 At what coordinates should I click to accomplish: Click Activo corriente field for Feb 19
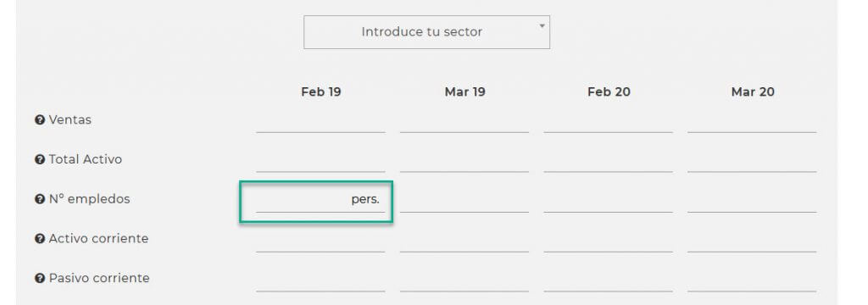click(320, 241)
